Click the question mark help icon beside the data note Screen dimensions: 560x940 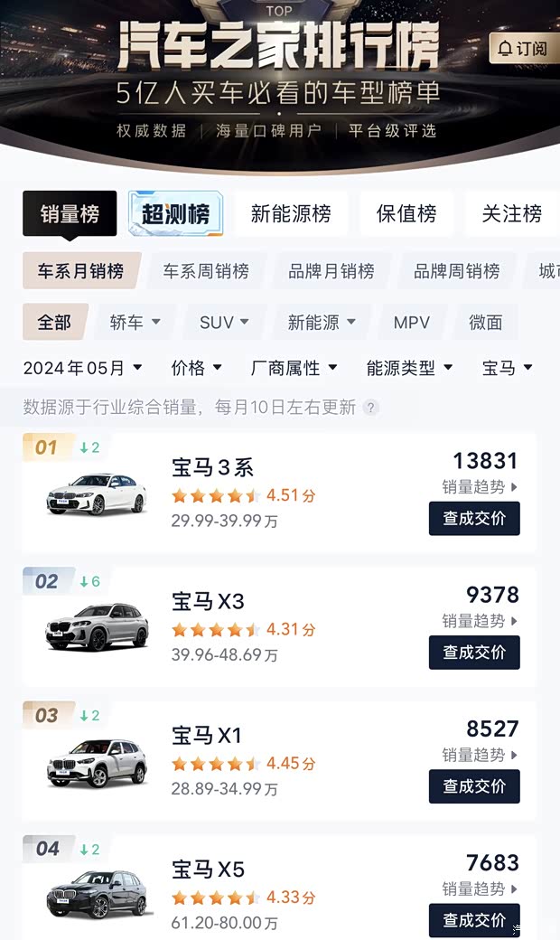[x=370, y=408]
